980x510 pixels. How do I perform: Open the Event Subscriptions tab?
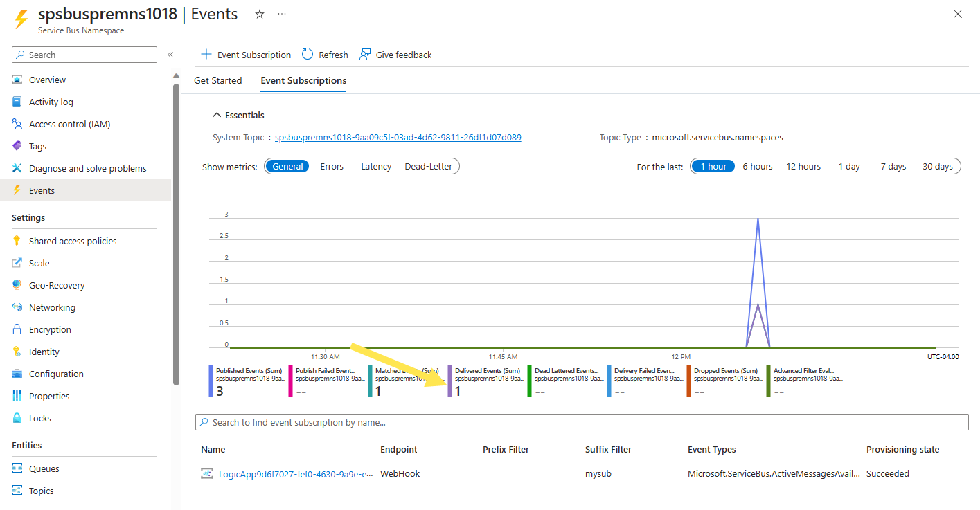(x=303, y=80)
